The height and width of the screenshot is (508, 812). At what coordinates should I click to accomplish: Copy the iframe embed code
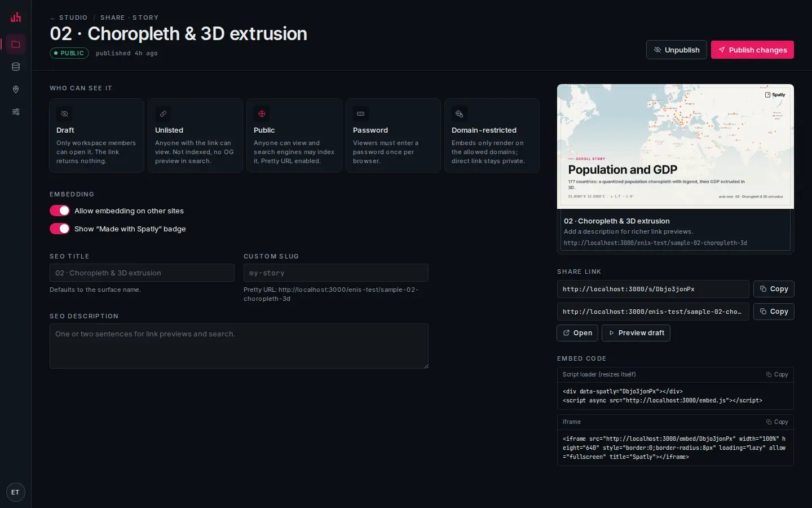point(777,422)
